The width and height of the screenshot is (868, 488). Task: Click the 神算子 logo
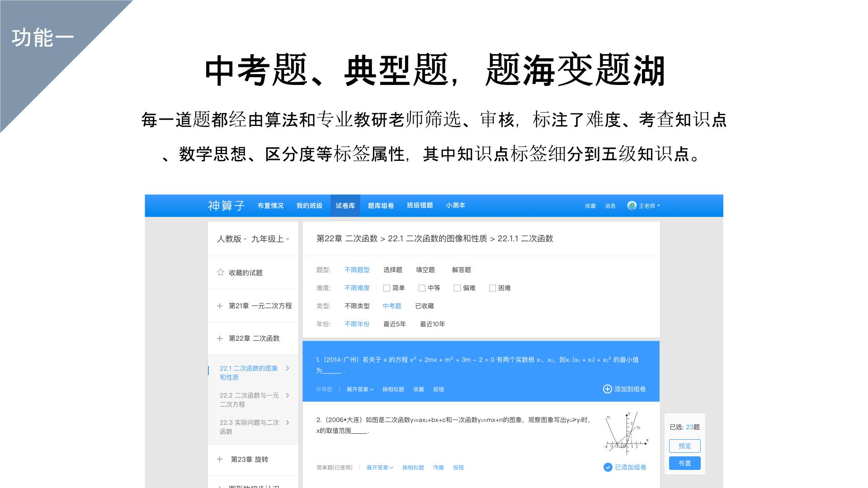[x=226, y=206]
